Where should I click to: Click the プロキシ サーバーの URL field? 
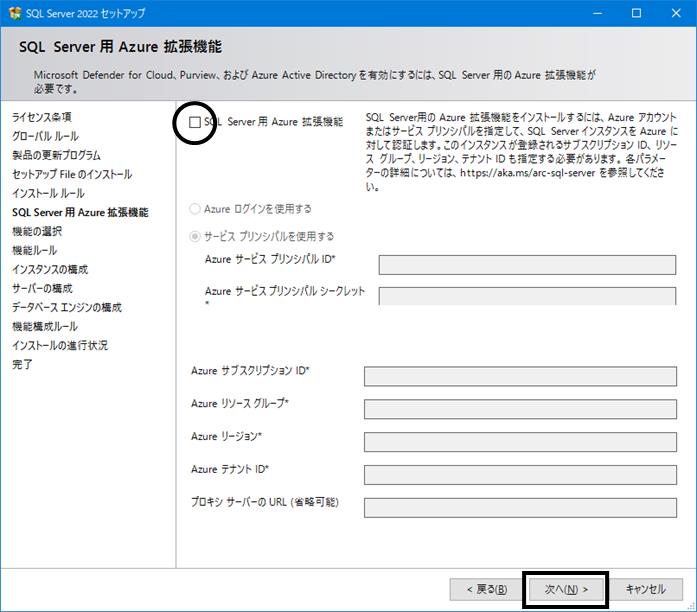coord(520,508)
